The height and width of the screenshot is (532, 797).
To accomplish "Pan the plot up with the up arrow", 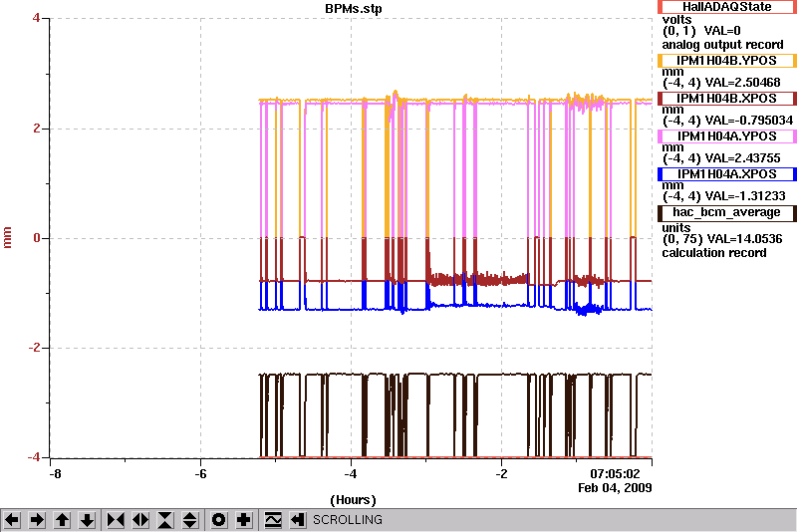I will 63,520.
